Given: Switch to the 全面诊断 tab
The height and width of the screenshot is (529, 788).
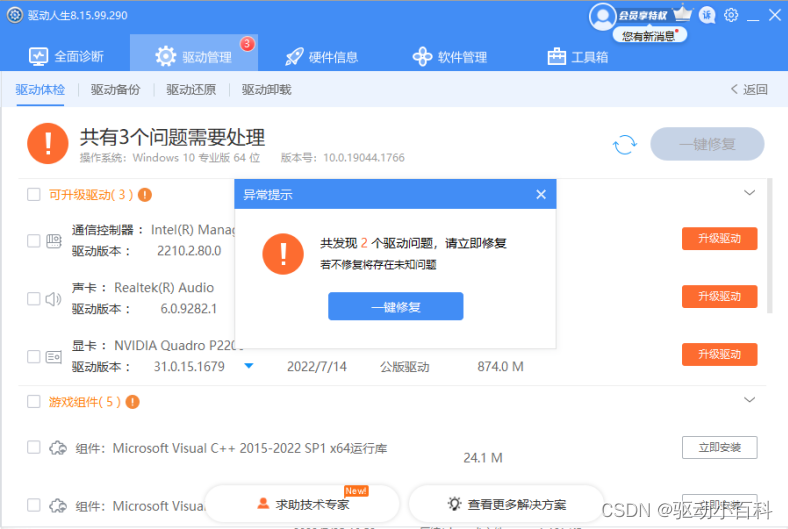Looking at the screenshot, I should click(x=66, y=56).
